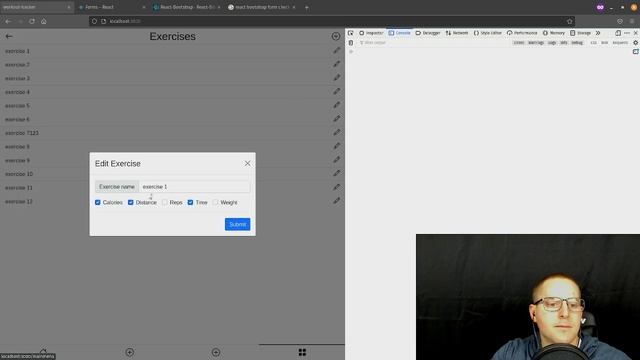Toggle the Debug console filter

click(x=577, y=43)
